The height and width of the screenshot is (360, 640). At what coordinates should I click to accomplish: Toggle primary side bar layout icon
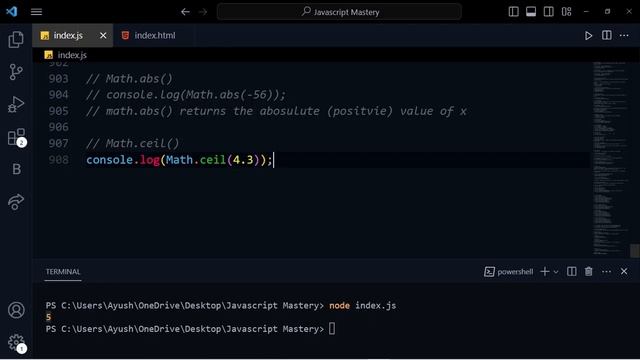coord(513,12)
